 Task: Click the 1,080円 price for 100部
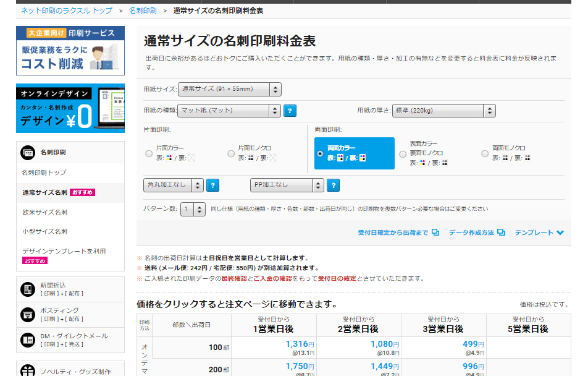(x=385, y=344)
